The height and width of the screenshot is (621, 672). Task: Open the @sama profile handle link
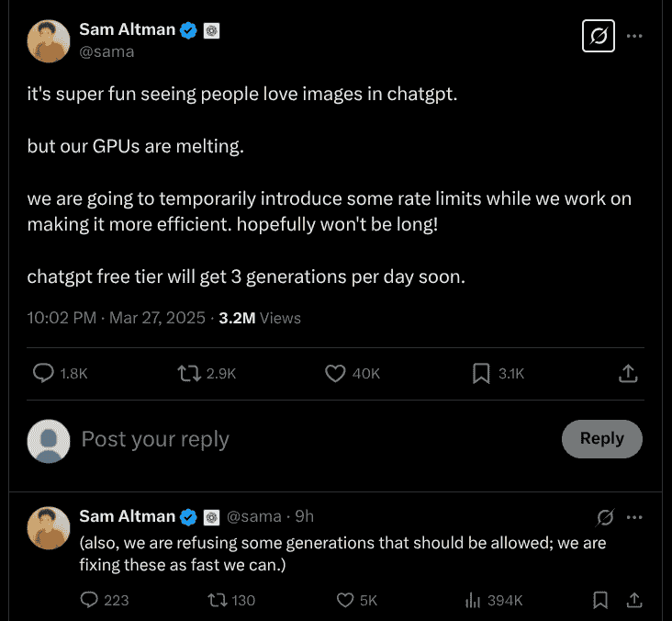point(106,51)
